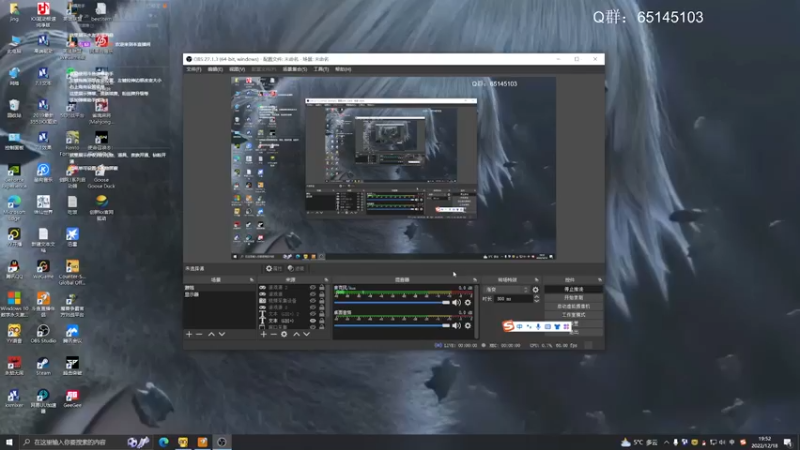Move the selected scene up in the list

(x=211, y=334)
